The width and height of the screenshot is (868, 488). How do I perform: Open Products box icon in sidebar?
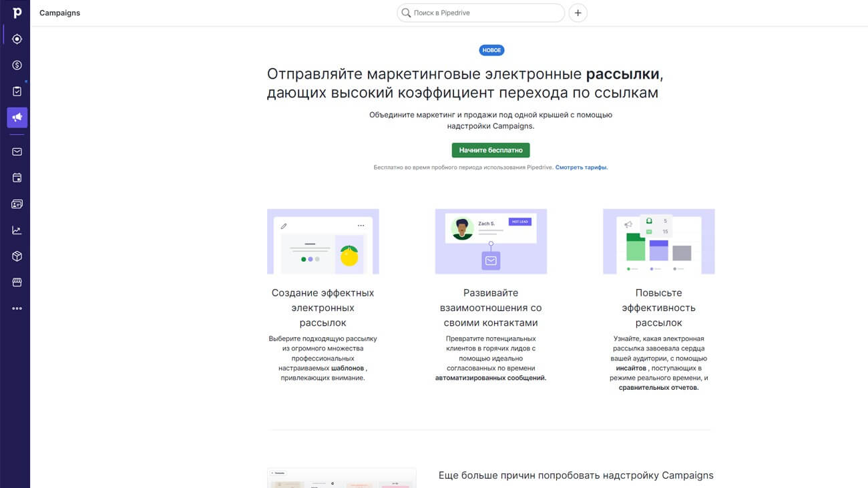[17, 256]
